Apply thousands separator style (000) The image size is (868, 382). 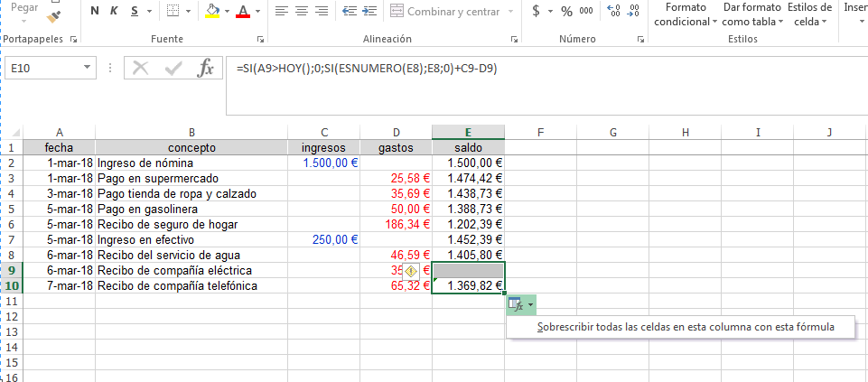(x=586, y=12)
